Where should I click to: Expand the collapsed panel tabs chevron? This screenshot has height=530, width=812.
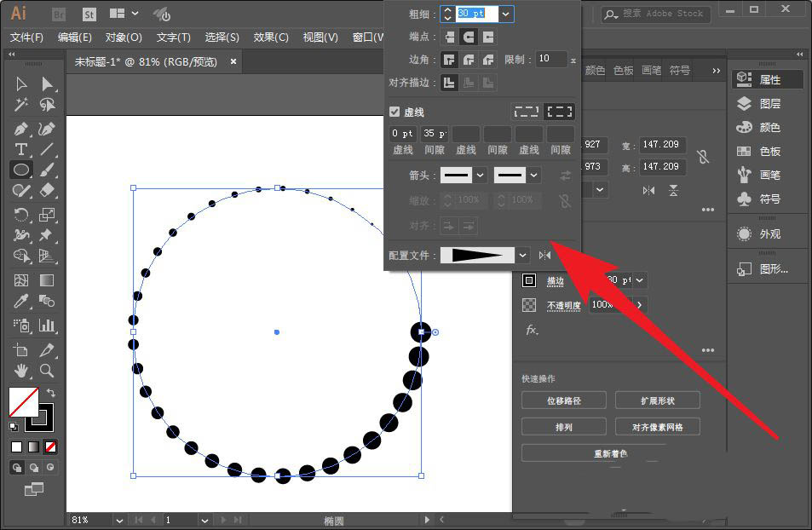[716, 71]
